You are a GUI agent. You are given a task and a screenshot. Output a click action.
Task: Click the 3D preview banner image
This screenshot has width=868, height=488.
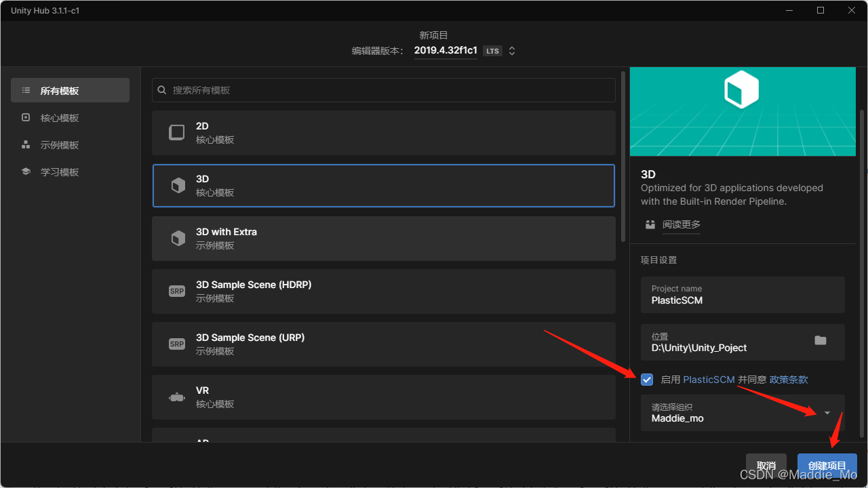(743, 111)
